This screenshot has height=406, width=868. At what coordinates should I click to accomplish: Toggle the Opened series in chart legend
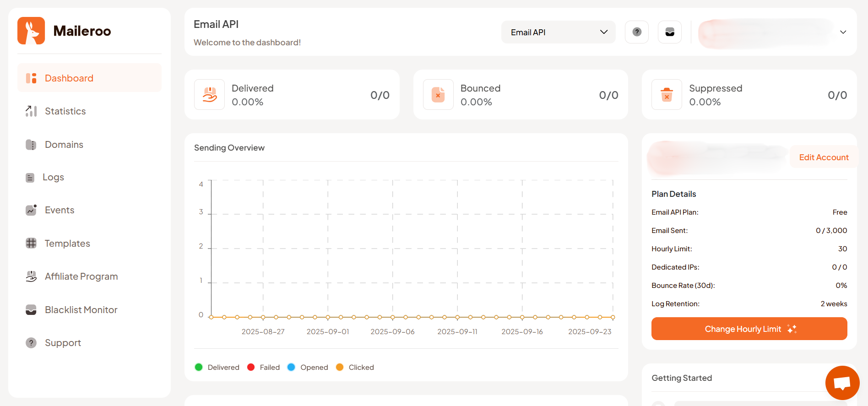tap(291, 367)
